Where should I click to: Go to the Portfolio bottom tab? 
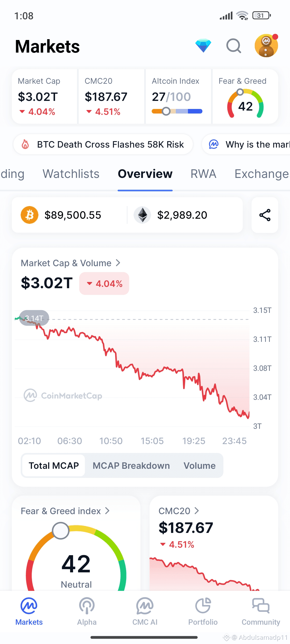click(x=203, y=606)
